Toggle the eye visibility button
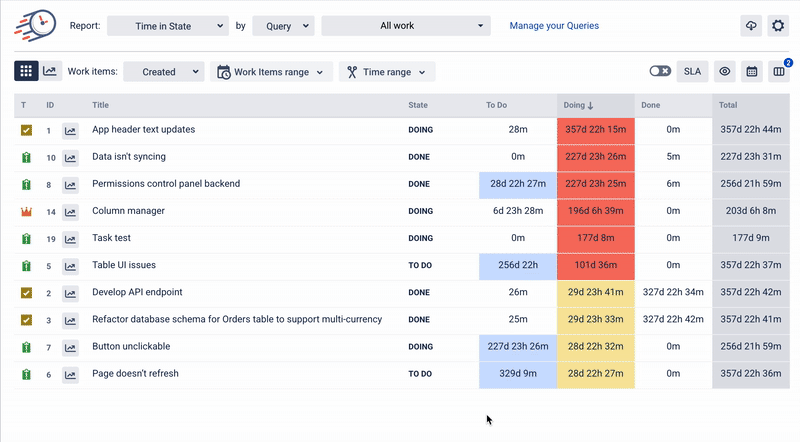Screen dimensions: 800x442 coord(725,71)
